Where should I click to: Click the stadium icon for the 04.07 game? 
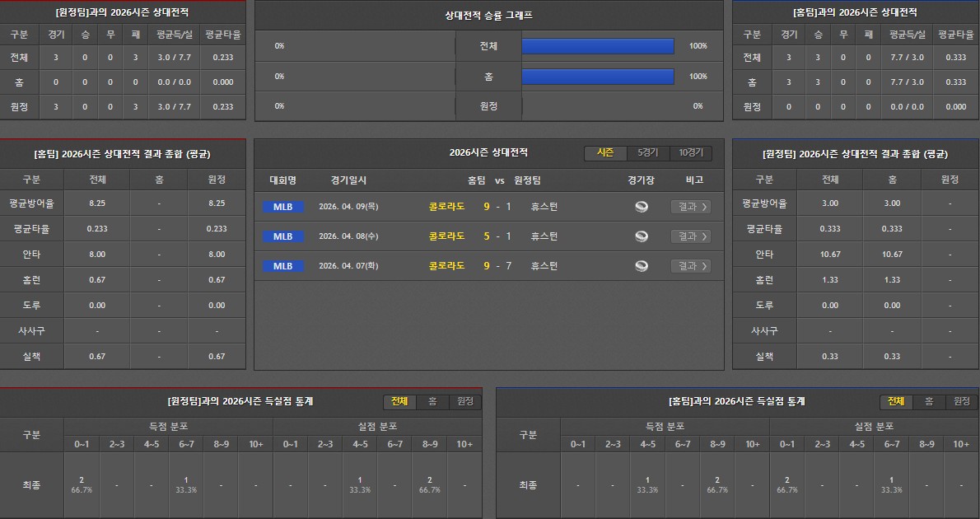coord(642,266)
